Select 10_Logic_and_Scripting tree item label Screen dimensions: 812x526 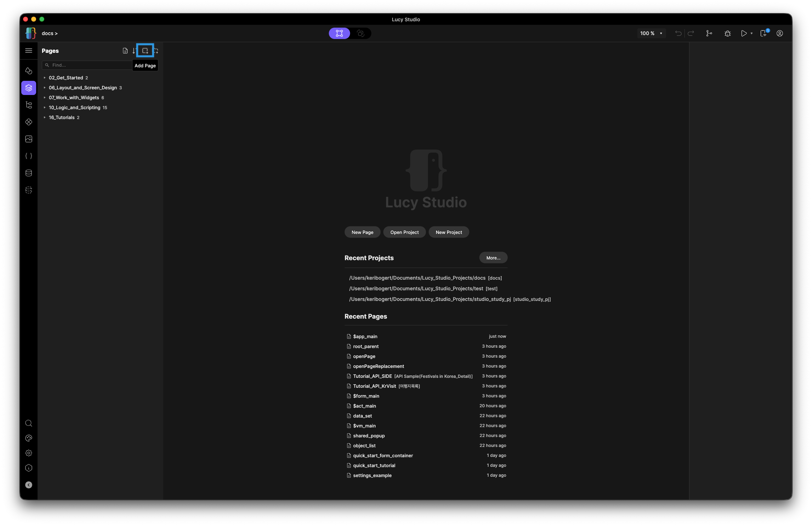point(74,107)
